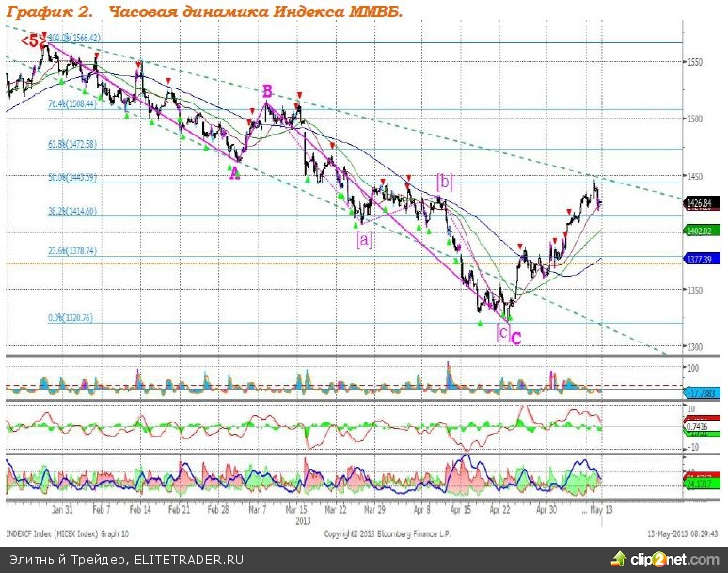Click the clip2net logo icon
This screenshot has height=573, width=728.
[618, 558]
